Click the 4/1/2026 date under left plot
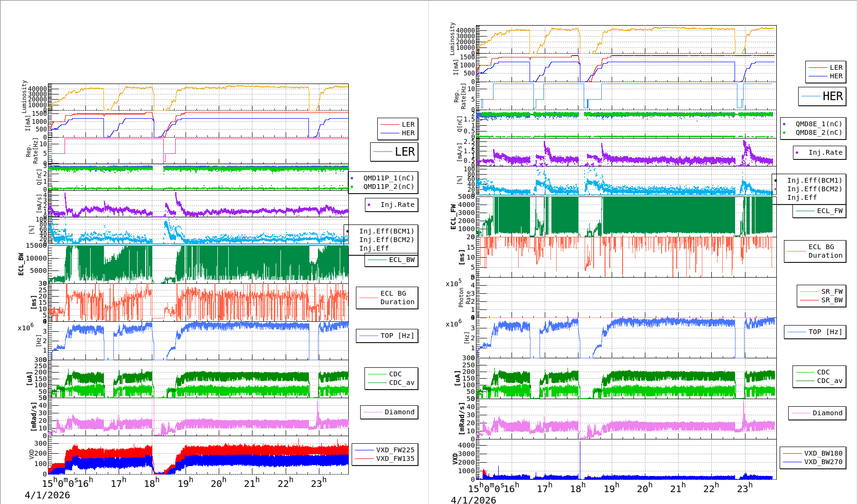The width and height of the screenshot is (857, 504). pos(47,495)
